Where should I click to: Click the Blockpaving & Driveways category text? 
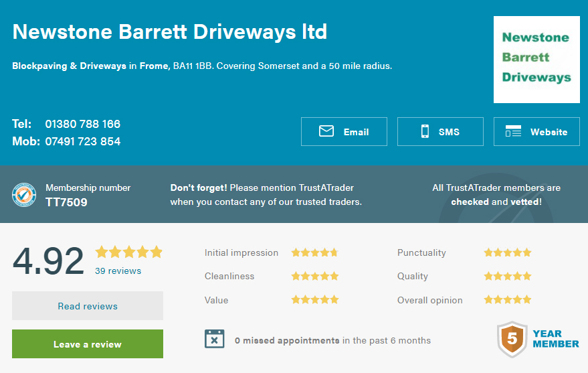pos(70,66)
